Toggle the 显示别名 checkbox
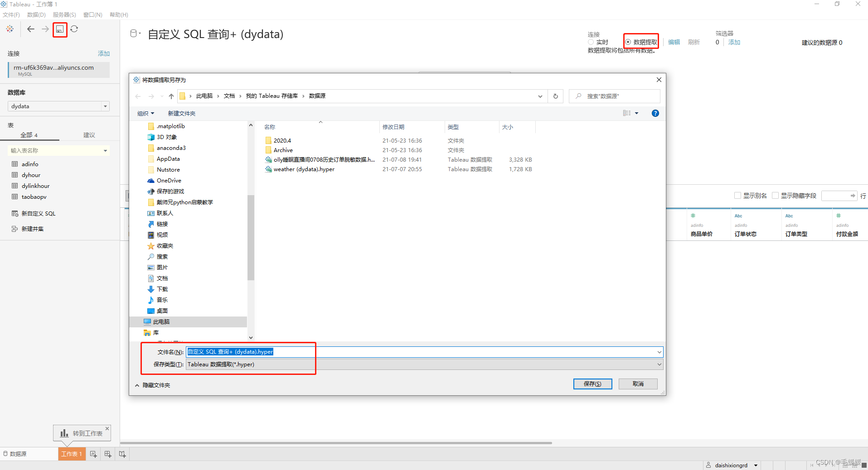Image resolution: width=868 pixels, height=470 pixels. 737,196
